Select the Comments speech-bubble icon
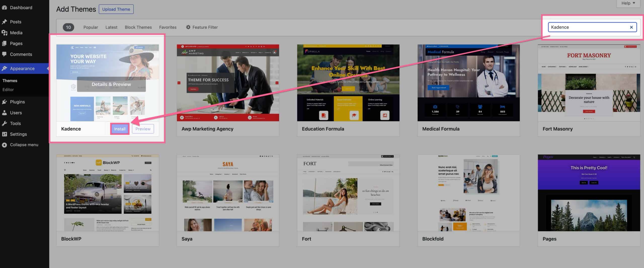Viewport: 644px width, 268px height. [5, 54]
